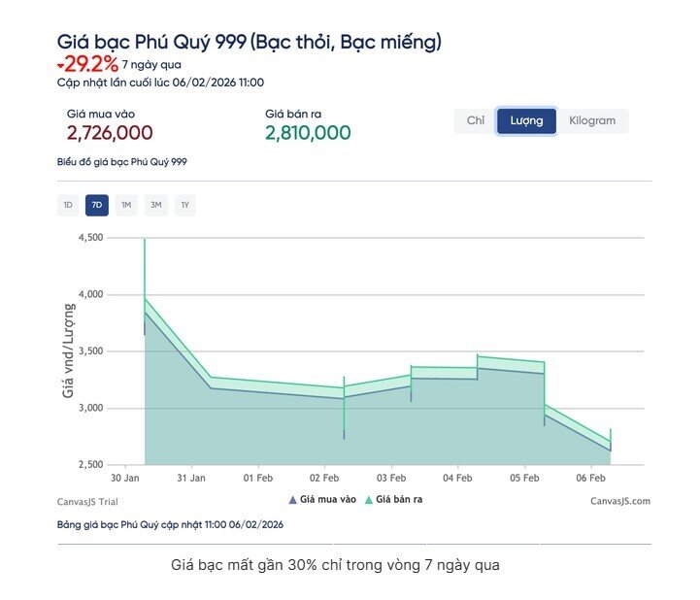700x600 pixels.
Task: Click the 06 Feb date axis label
Action: 591,478
